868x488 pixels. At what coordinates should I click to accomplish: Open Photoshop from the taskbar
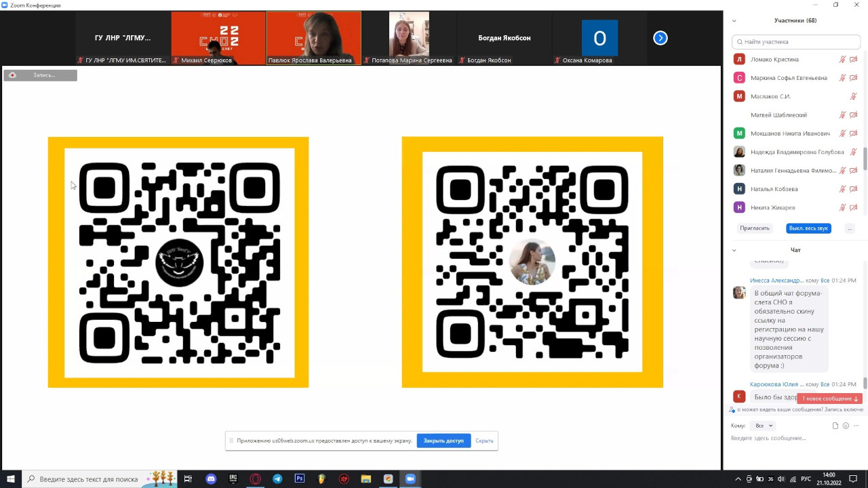(300, 479)
